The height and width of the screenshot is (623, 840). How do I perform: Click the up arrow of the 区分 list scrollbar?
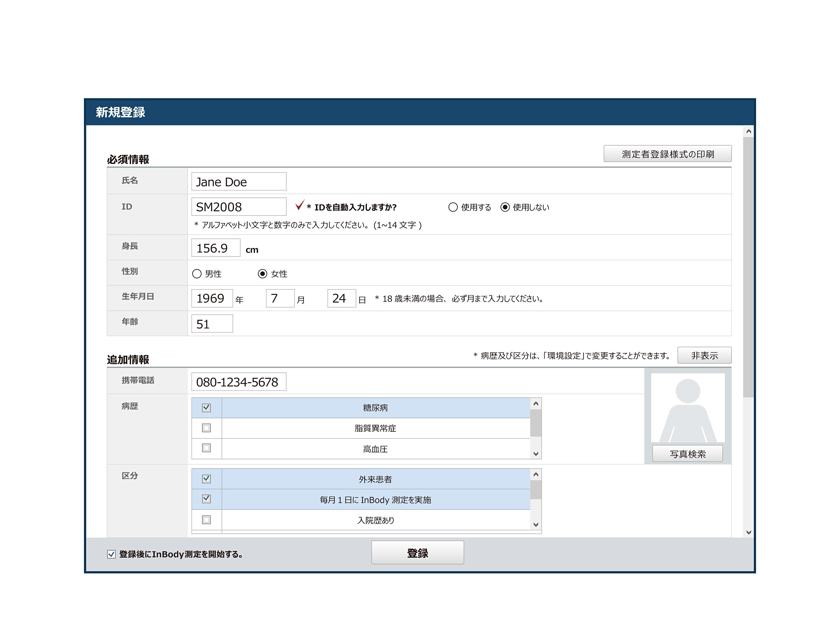(536, 474)
